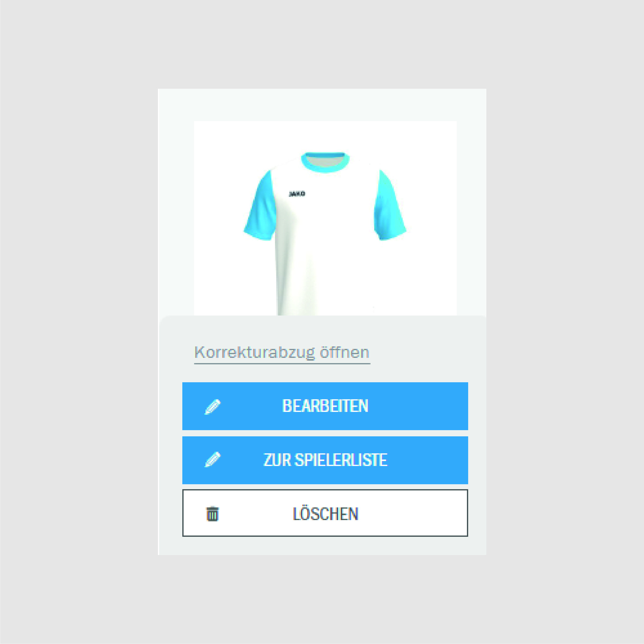The height and width of the screenshot is (644, 644).
Task: Click the LÖSCHEN text label
Action: [x=325, y=514]
